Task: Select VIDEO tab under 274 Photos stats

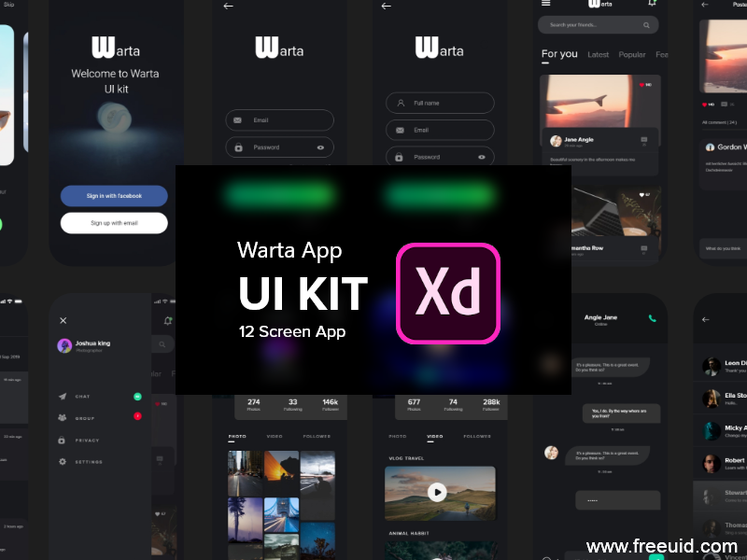Action: coord(275,436)
